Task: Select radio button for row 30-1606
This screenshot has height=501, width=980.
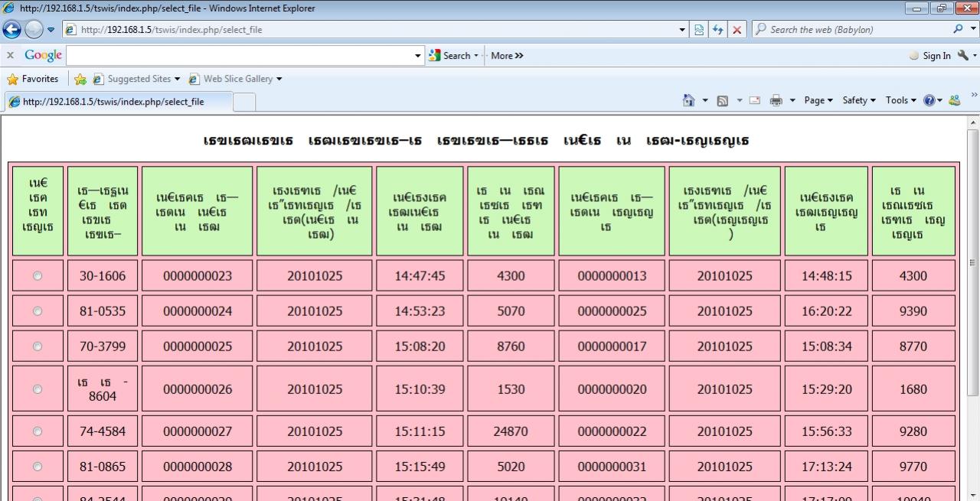Action: point(38,276)
